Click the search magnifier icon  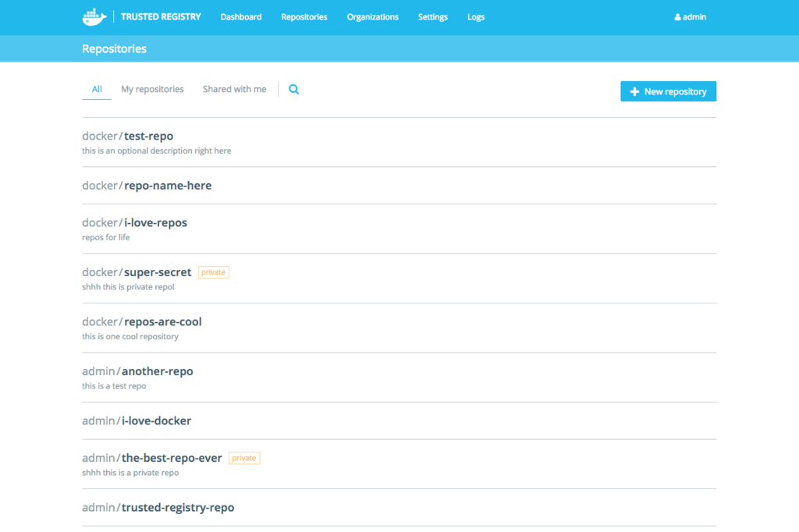[294, 90]
